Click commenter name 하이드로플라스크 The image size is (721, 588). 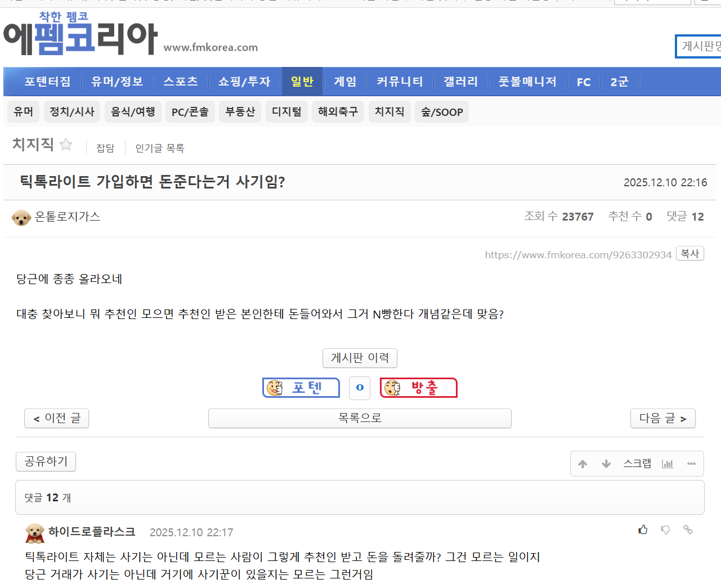click(92, 532)
